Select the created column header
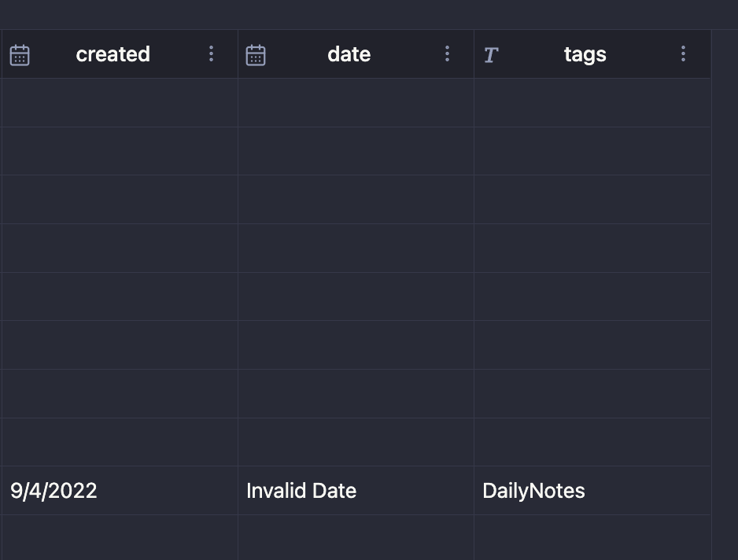 pos(113,53)
